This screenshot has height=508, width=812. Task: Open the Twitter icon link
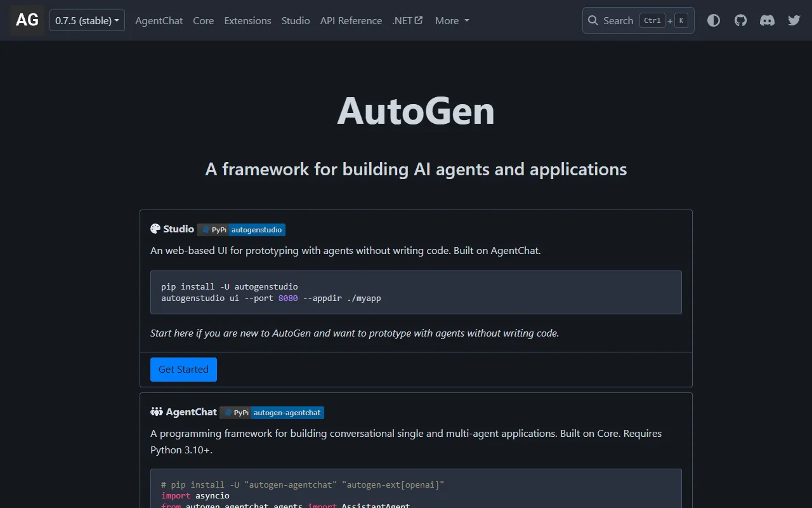click(794, 20)
